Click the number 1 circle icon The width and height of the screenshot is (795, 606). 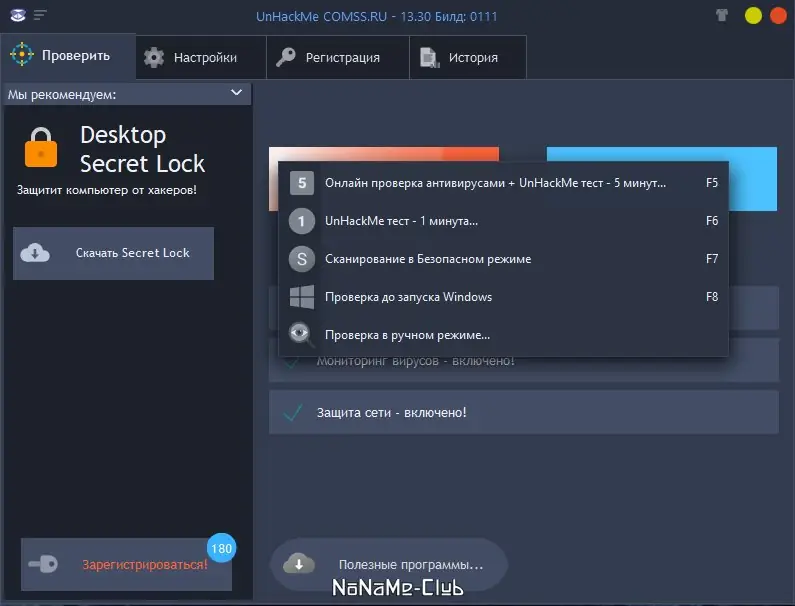[x=302, y=221]
